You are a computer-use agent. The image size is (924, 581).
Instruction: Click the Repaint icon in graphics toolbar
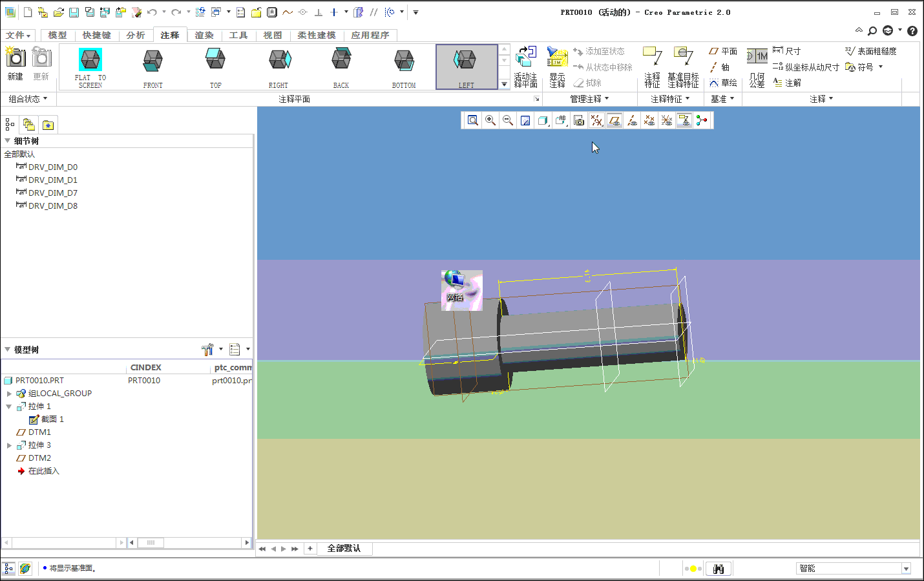coord(525,120)
